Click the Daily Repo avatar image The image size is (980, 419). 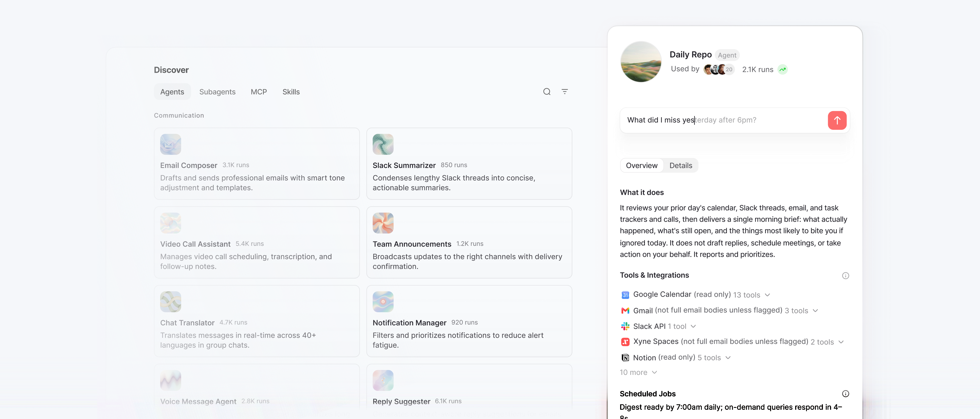tap(641, 62)
